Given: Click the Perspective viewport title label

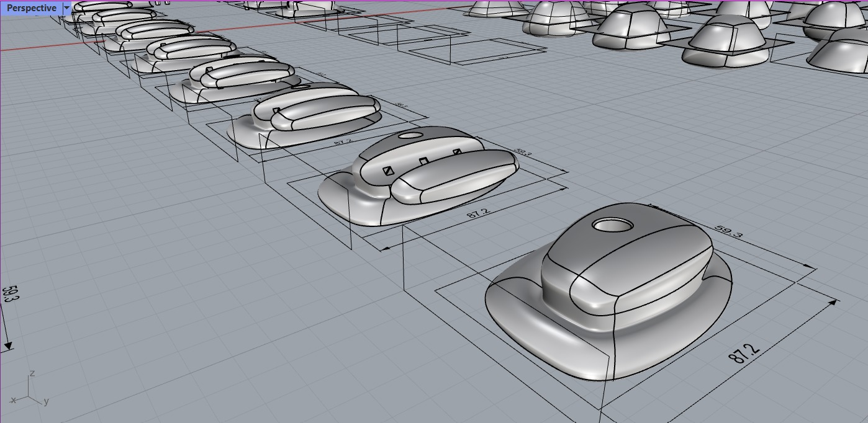Looking at the screenshot, I should 32,8.
